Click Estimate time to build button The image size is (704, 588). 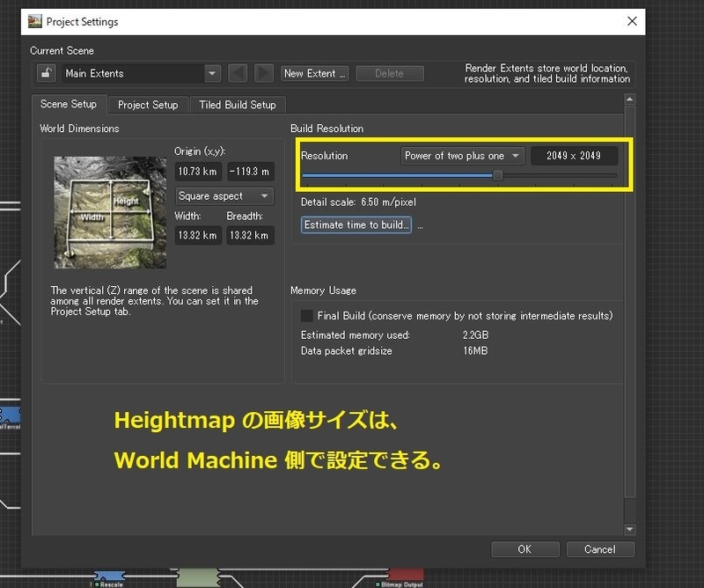click(x=356, y=224)
